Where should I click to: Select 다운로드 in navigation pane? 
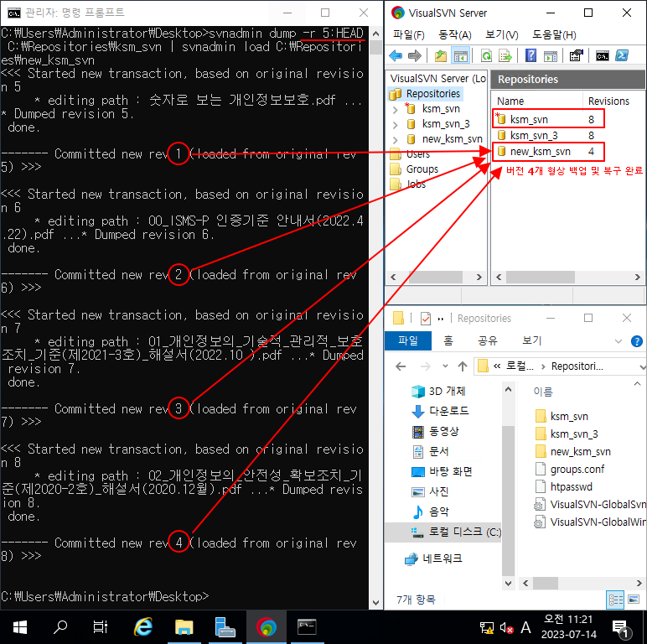click(441, 411)
